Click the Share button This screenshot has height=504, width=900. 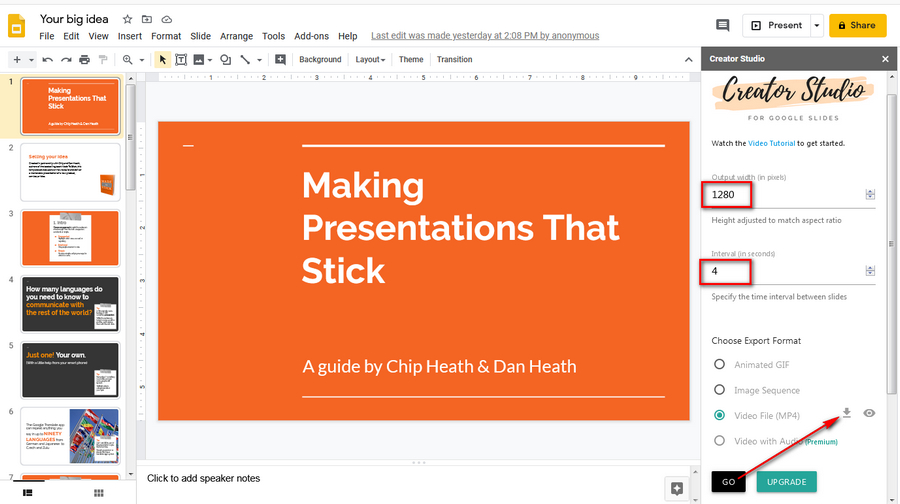click(858, 25)
